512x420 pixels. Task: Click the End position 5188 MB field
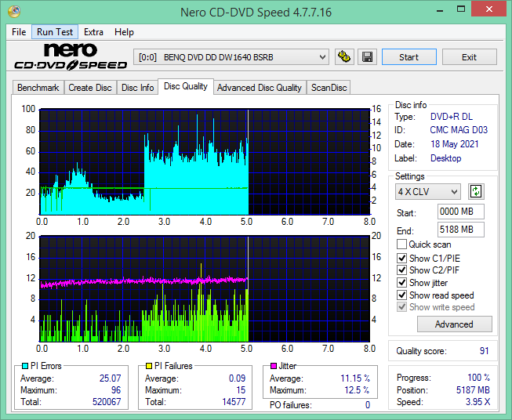460,230
